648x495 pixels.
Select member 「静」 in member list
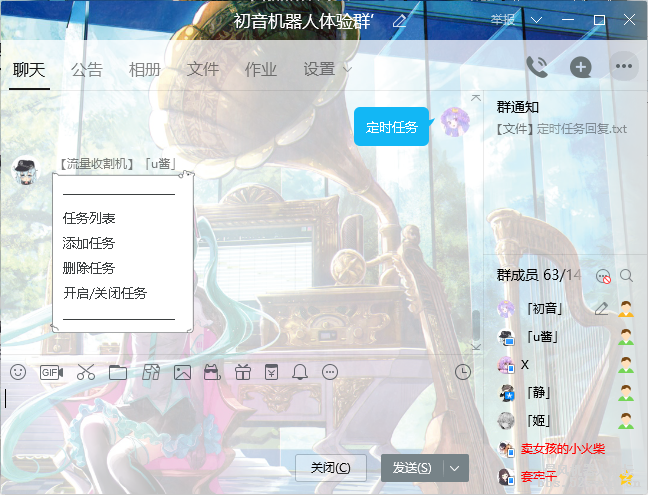(565, 393)
